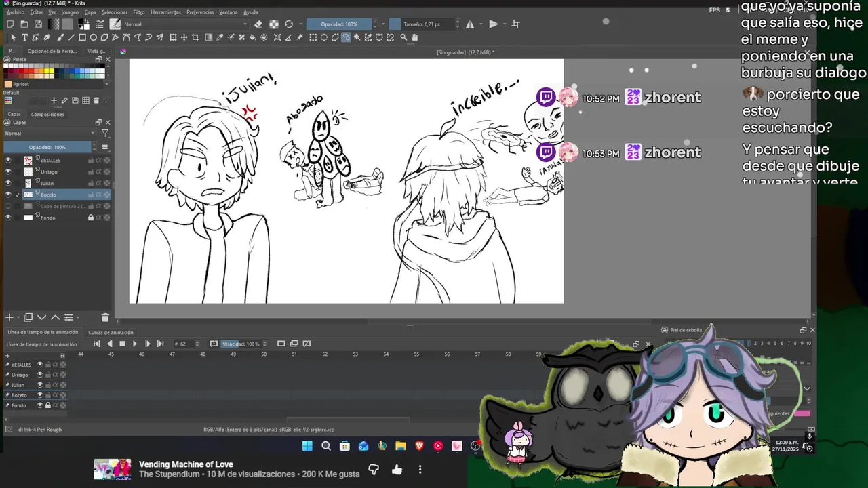
Task: Expand the Apricot color name dropdown
Action: click(106, 84)
